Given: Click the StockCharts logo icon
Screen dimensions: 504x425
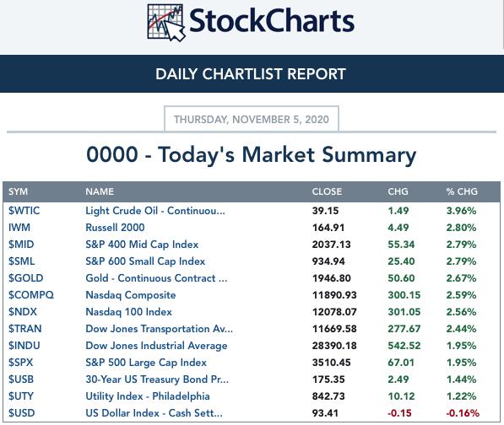Looking at the screenshot, I should (x=166, y=22).
